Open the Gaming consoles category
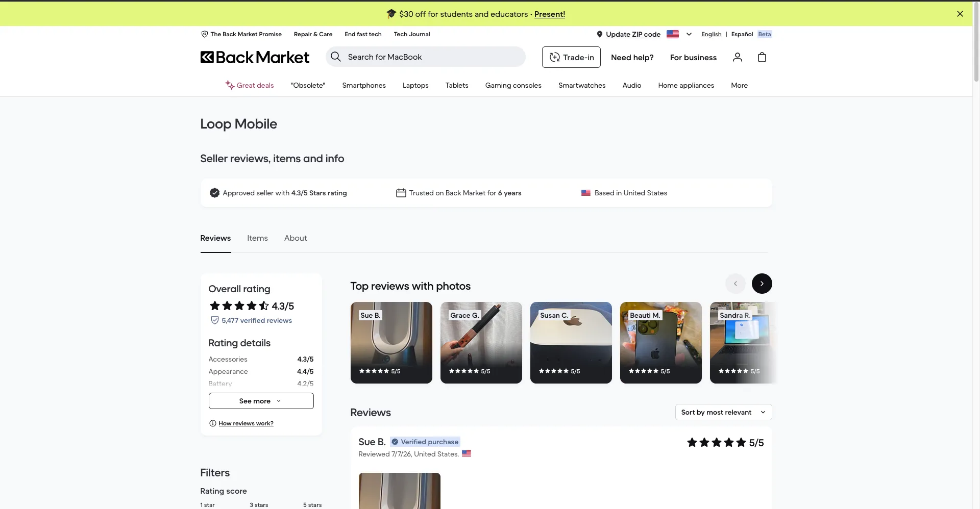980x509 pixels. pyautogui.click(x=513, y=85)
